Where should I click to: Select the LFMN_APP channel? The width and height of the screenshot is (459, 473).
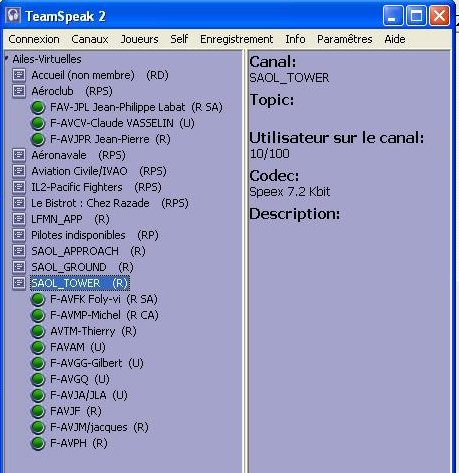pos(70,219)
